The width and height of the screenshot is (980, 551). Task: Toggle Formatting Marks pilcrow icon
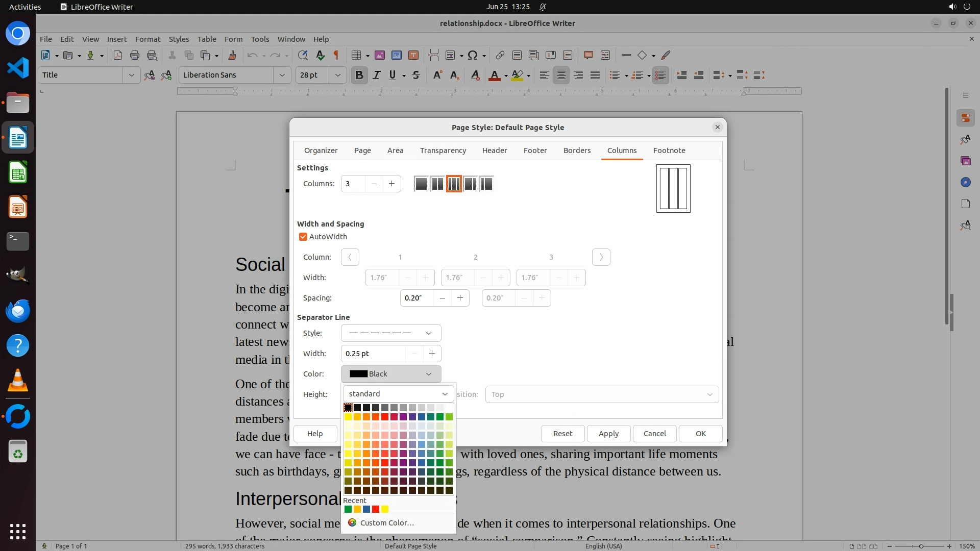(336, 55)
